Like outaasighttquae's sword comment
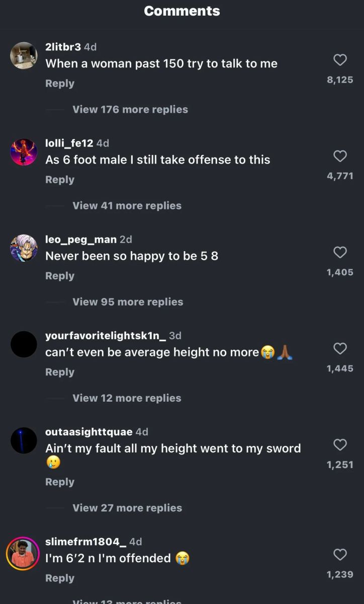This screenshot has height=604, width=364. click(340, 444)
